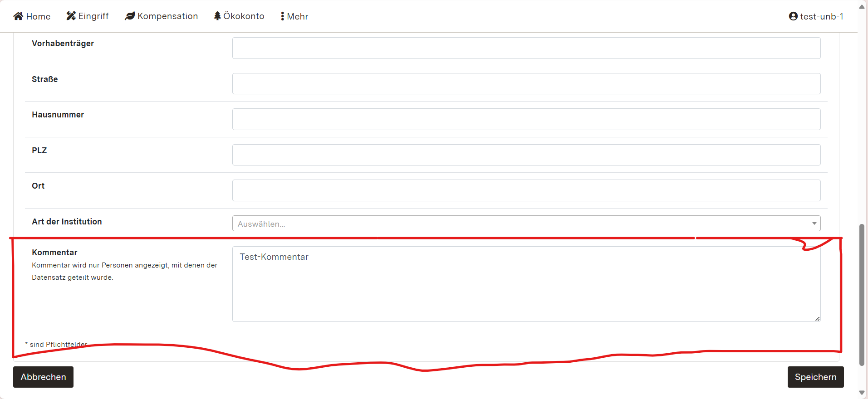The width and height of the screenshot is (868, 399).
Task: Click the Eingriff tools icon
Action: [x=71, y=16]
